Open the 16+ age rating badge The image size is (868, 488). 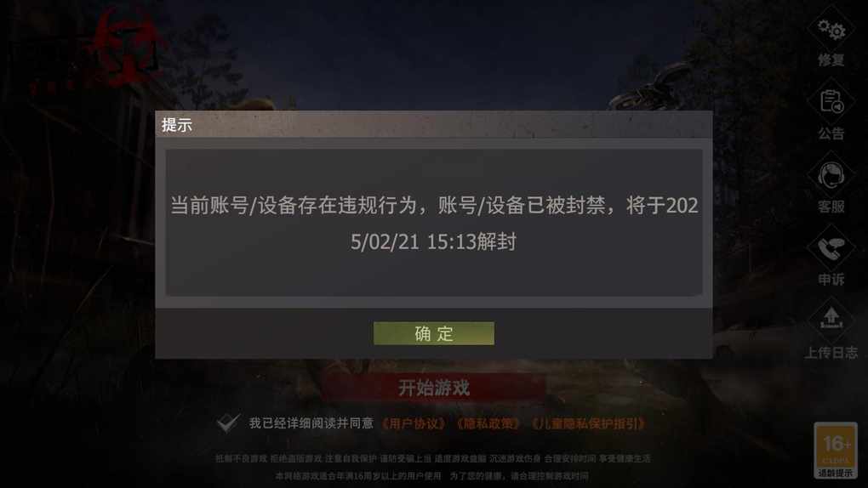[x=836, y=450]
